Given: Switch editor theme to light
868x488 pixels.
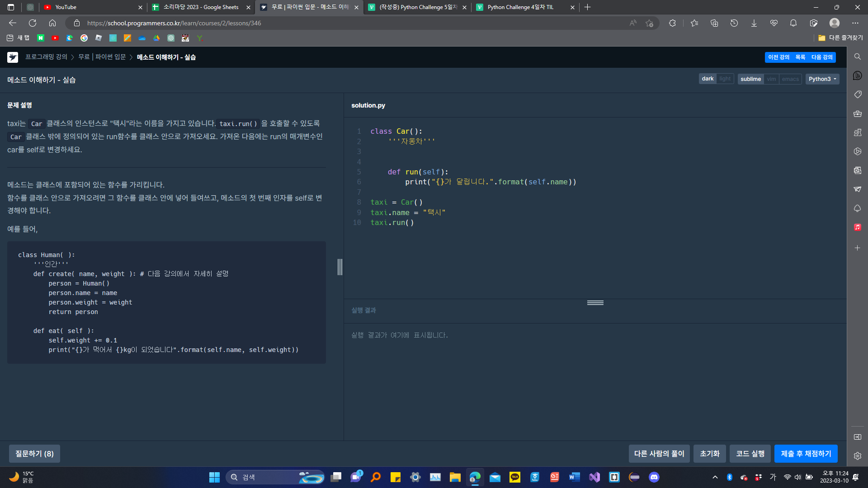Looking at the screenshot, I should [725, 79].
